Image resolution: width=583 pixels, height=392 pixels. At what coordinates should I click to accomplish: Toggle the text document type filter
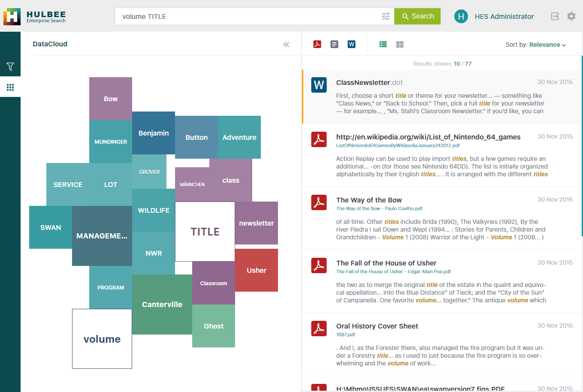coord(334,44)
